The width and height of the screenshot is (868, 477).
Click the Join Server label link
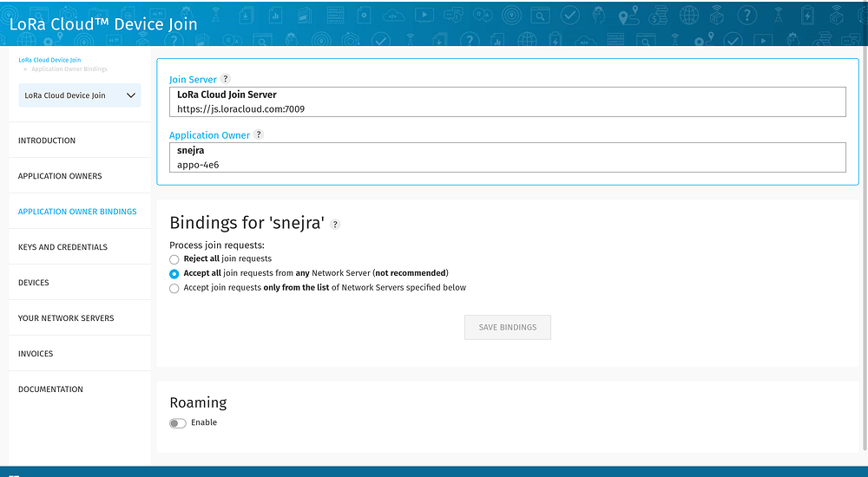tap(193, 80)
